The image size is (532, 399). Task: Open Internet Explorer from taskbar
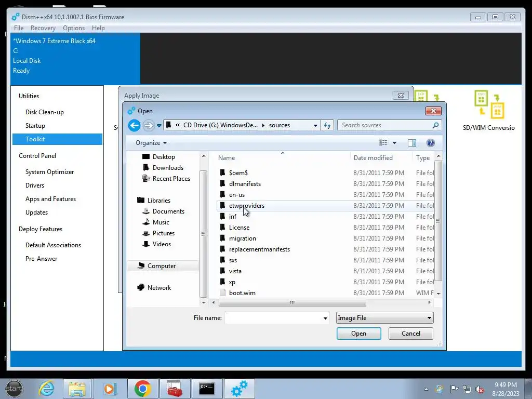pyautogui.click(x=46, y=389)
